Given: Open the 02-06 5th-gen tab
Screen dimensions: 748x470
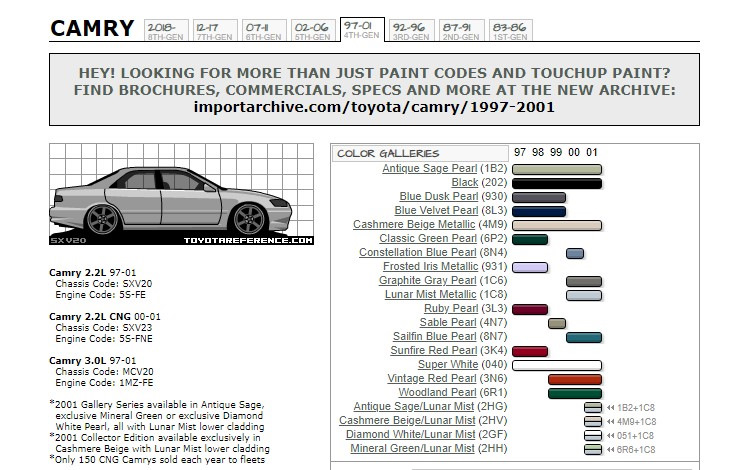Looking at the screenshot, I should pyautogui.click(x=313, y=31).
